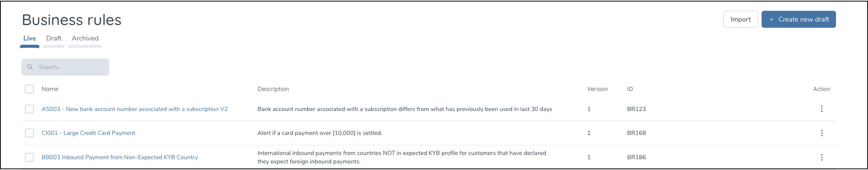868x170 pixels.
Task: Click the Import button
Action: (740, 20)
